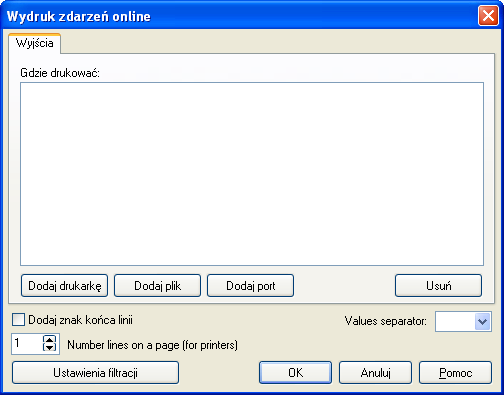Image resolution: width=504 pixels, height=395 pixels.
Task: Click the Usuń button
Action: pos(438,286)
